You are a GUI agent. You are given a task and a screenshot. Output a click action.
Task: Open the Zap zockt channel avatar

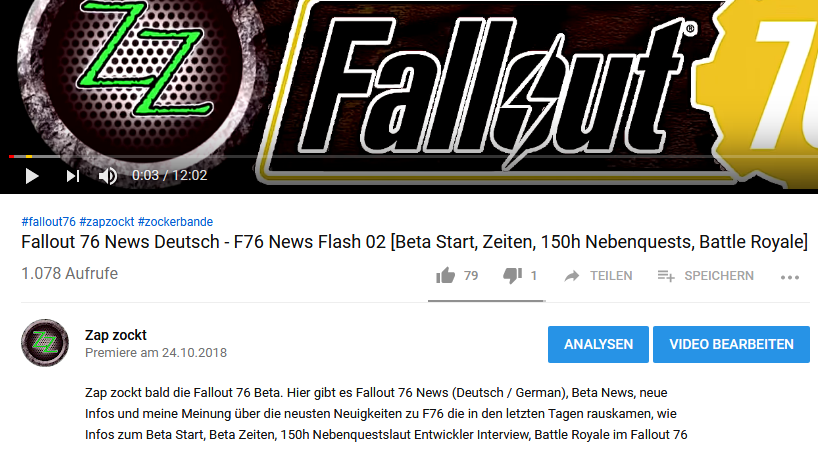(45, 343)
